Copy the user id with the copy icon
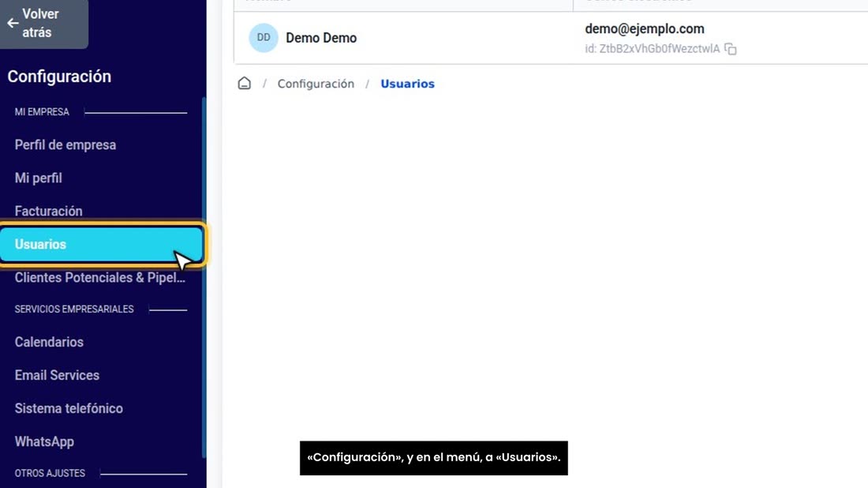868x488 pixels. point(731,49)
